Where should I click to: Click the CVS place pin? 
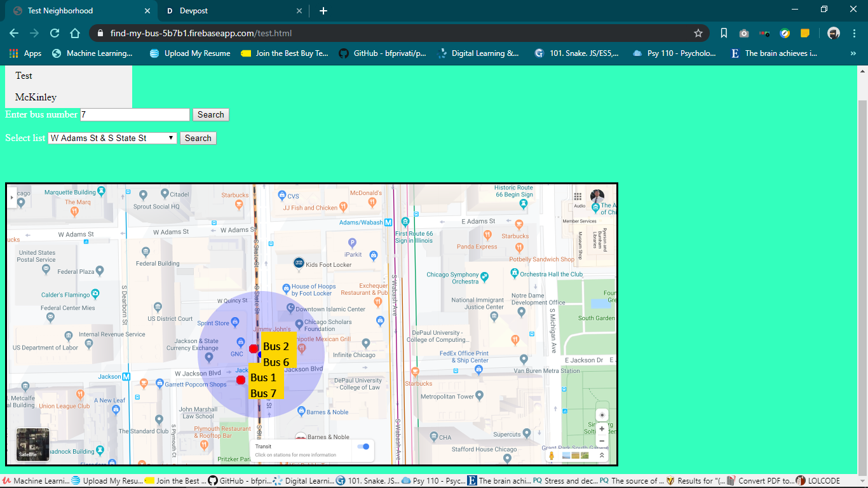pyautogui.click(x=281, y=195)
